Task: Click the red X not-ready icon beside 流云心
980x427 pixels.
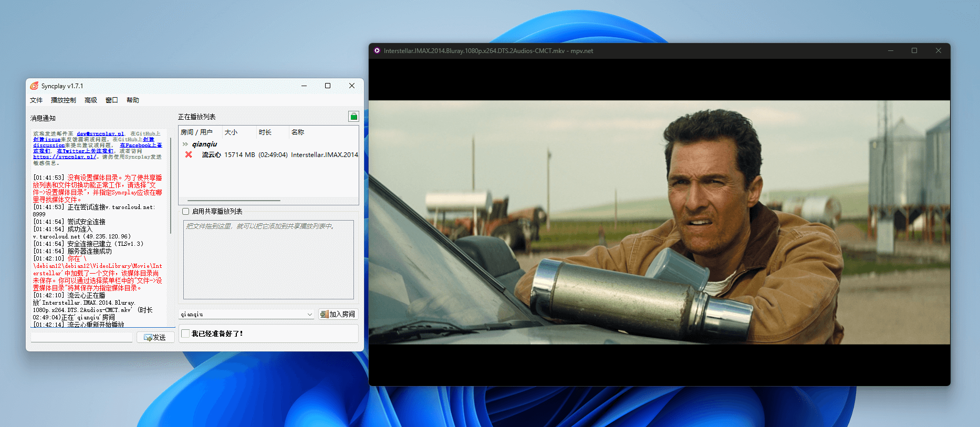Action: pos(189,154)
